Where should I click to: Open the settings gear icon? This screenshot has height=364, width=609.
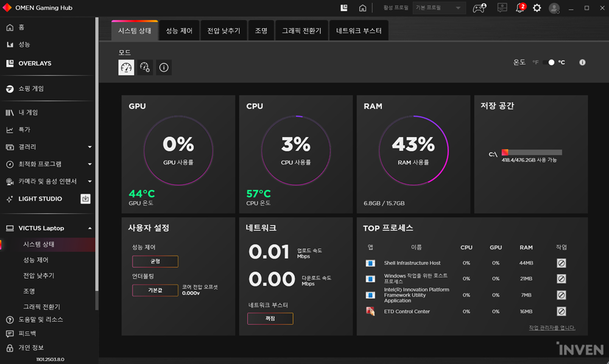coord(537,8)
